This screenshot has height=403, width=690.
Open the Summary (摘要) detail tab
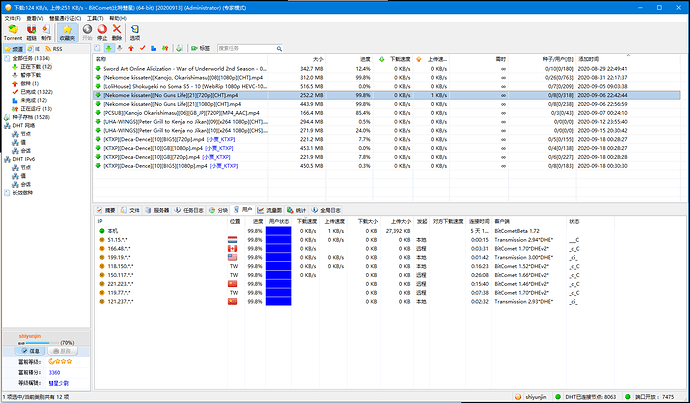pyautogui.click(x=106, y=210)
